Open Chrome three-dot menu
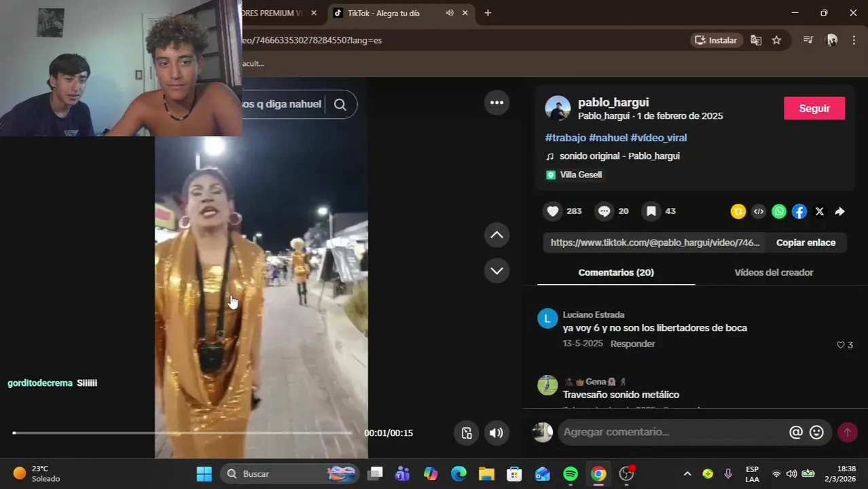The image size is (868, 489). tap(854, 40)
